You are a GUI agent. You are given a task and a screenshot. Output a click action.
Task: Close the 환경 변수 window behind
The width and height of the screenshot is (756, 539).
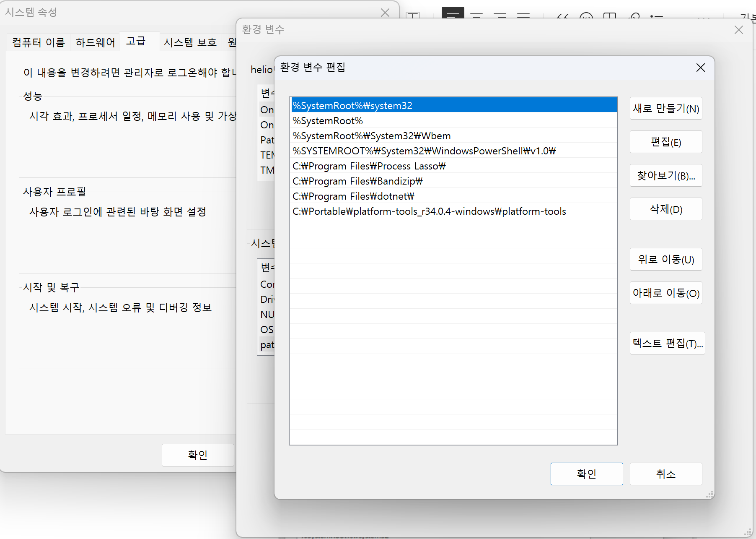(739, 30)
